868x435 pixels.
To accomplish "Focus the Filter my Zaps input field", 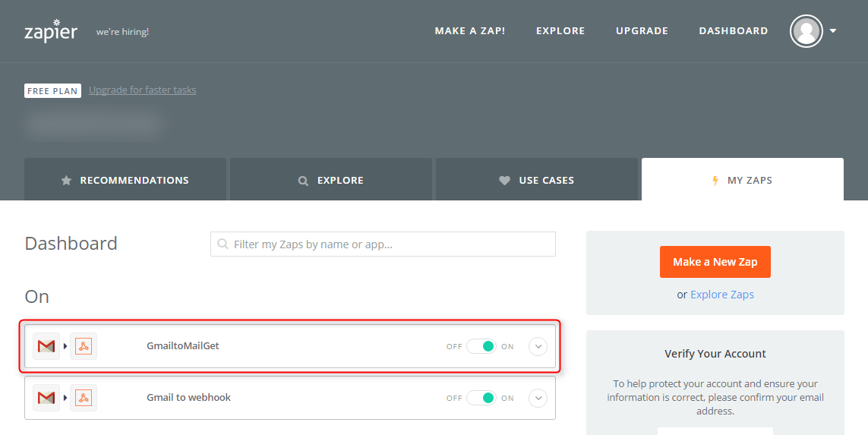I will 383,244.
